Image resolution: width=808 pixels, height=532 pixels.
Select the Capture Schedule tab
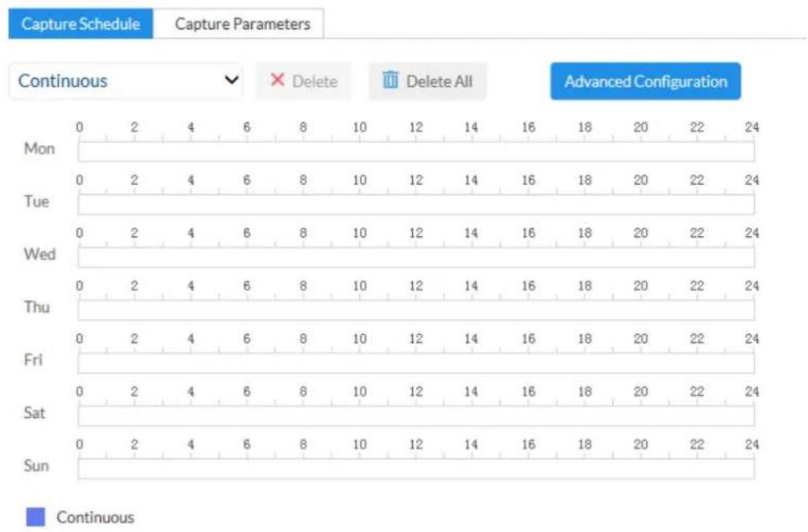(81, 24)
